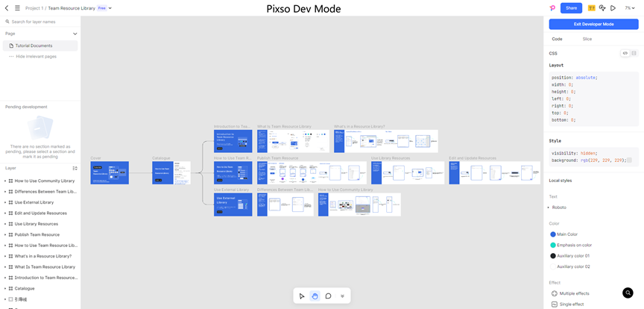Image resolution: width=644 pixels, height=309 pixels.
Task: Click the Exit Developer Mode button
Action: tap(593, 24)
